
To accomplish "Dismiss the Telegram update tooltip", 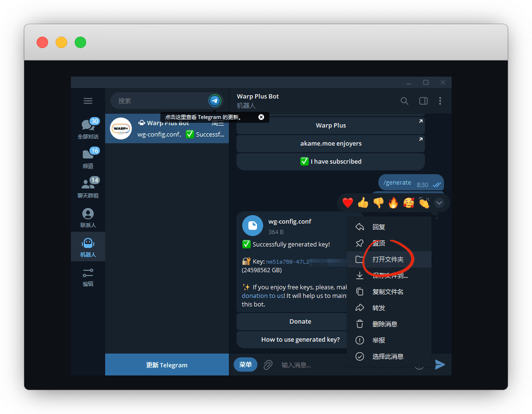I will pyautogui.click(x=261, y=117).
